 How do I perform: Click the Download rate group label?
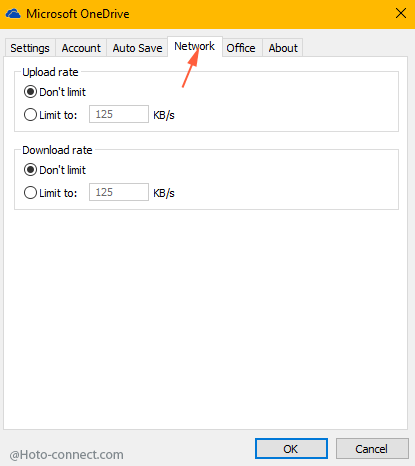click(x=57, y=150)
